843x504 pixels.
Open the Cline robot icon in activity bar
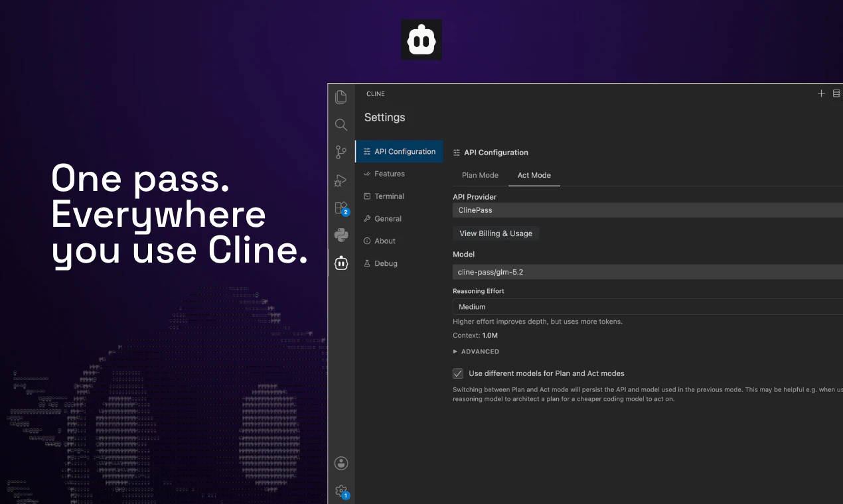(341, 263)
